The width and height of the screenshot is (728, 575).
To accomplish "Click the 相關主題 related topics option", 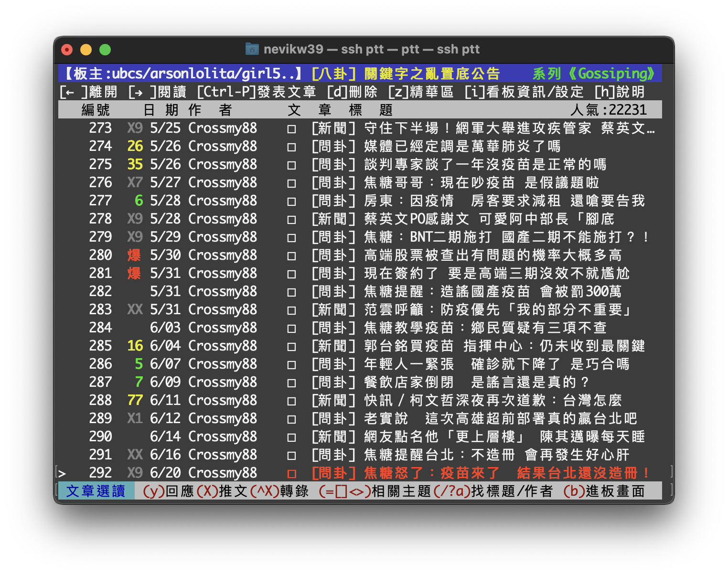I will (x=375, y=491).
